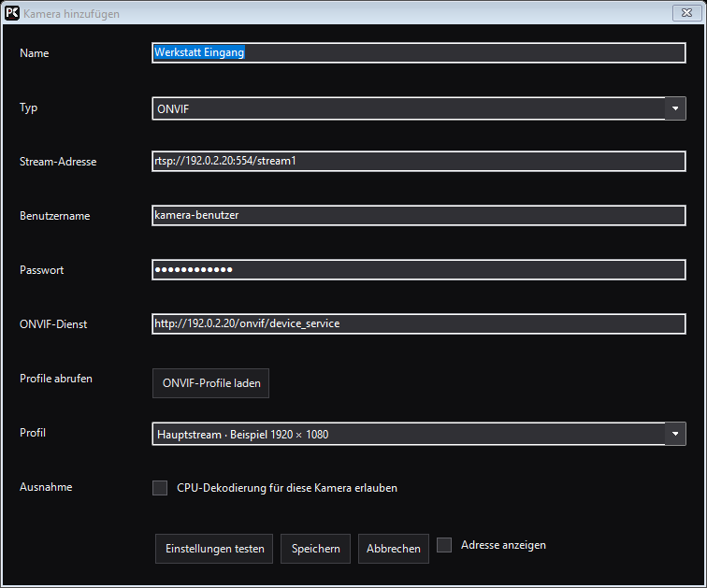
Task: Select the ONVIF type combo box
Action: point(419,108)
